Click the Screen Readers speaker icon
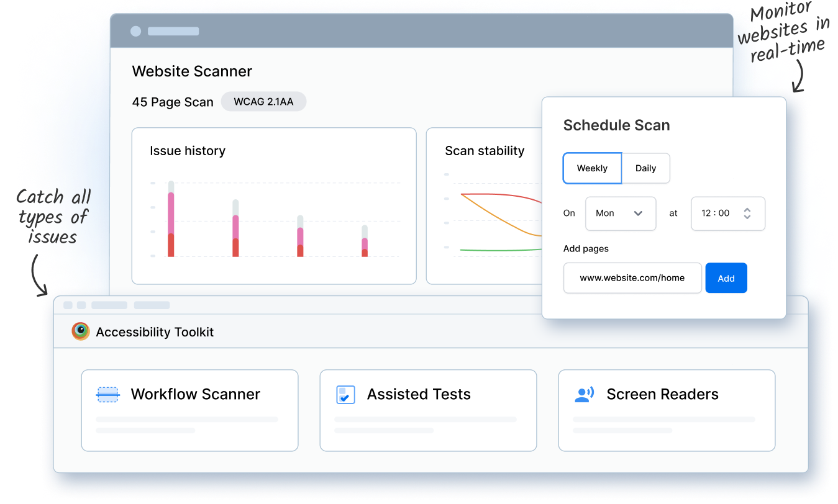838x504 pixels. [x=584, y=395]
